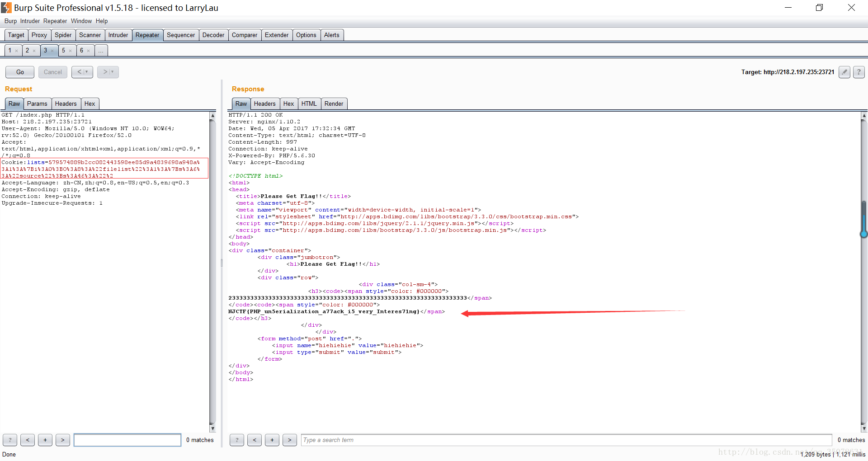
Task: Go forward to next request in history
Action: click(108, 72)
